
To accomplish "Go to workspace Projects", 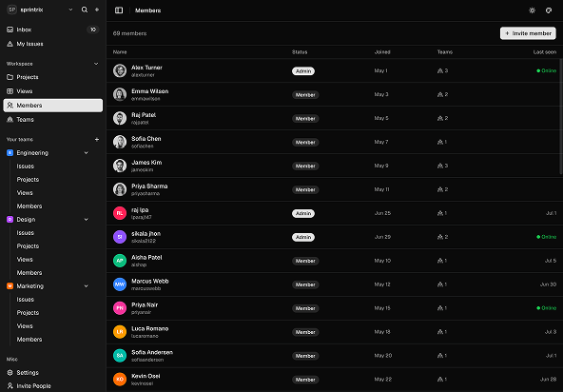I will [x=53, y=77].
